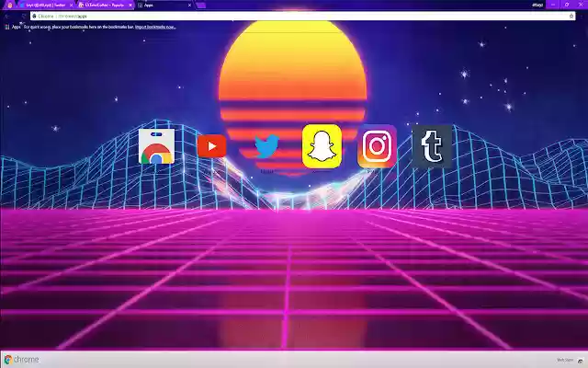
Task: Bookmark this page with the star icon
Action: [x=571, y=17]
